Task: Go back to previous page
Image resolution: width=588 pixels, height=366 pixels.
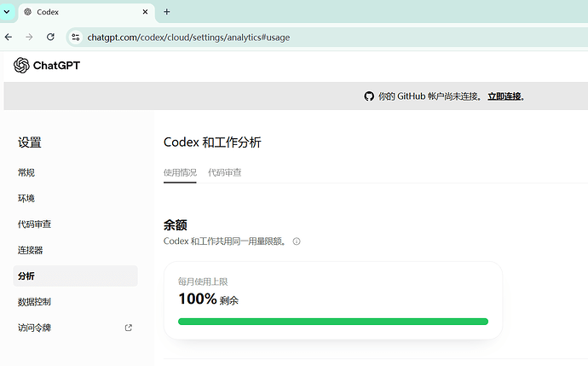Action: click(9, 38)
